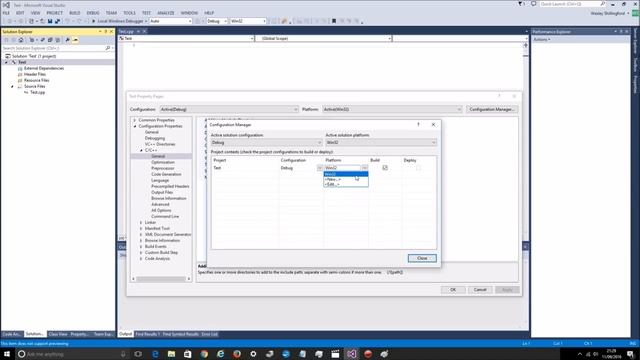
Task: Open the Active solution platform dropdown
Action: (381, 142)
